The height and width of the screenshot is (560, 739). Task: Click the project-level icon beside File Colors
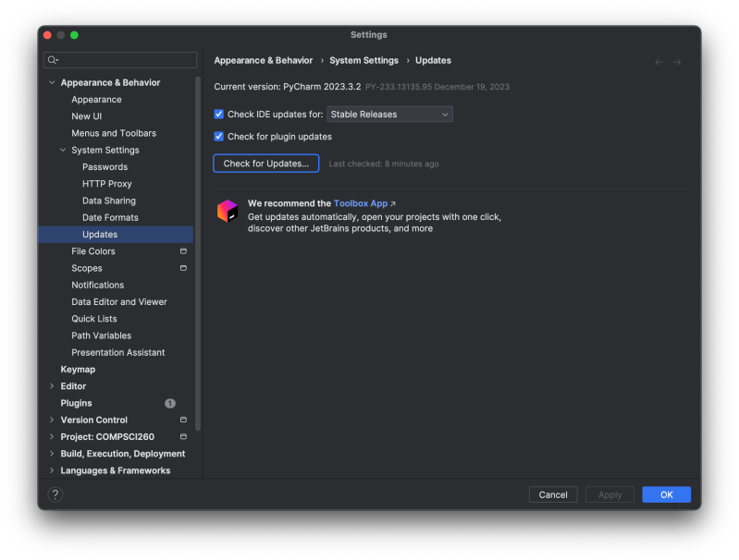183,251
